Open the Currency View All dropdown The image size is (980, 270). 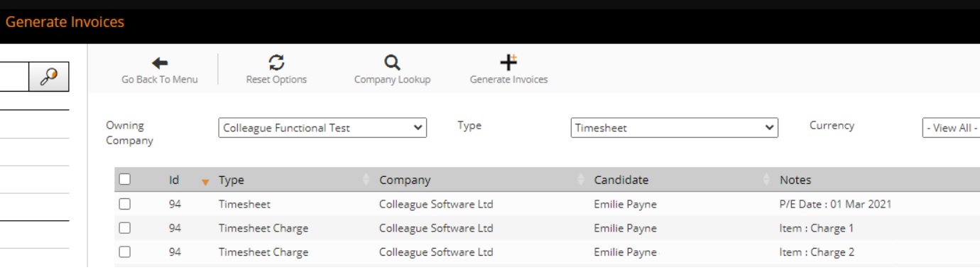951,128
